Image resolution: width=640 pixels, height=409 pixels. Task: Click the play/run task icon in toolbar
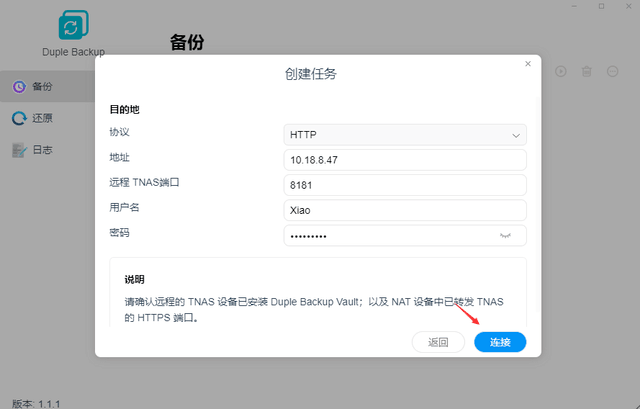[561, 71]
